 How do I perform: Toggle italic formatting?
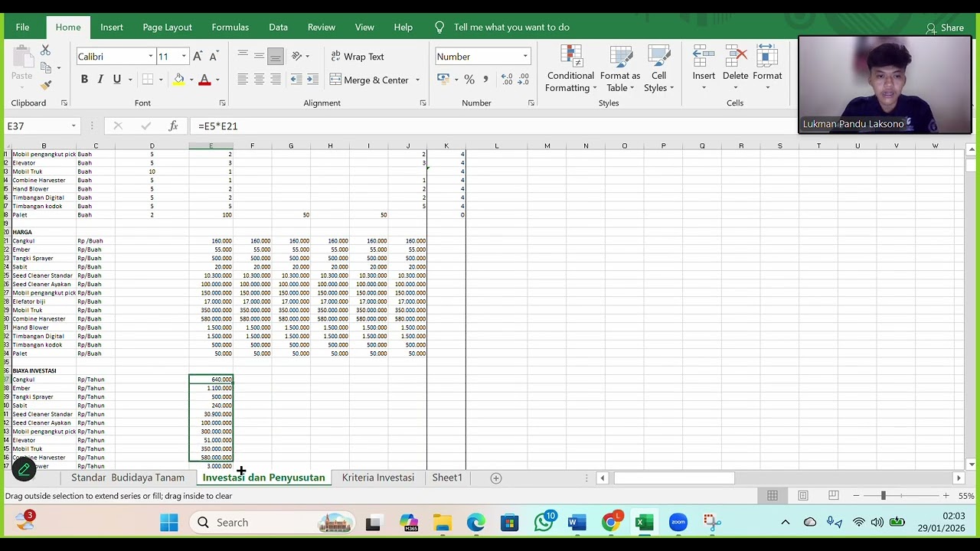click(x=100, y=80)
